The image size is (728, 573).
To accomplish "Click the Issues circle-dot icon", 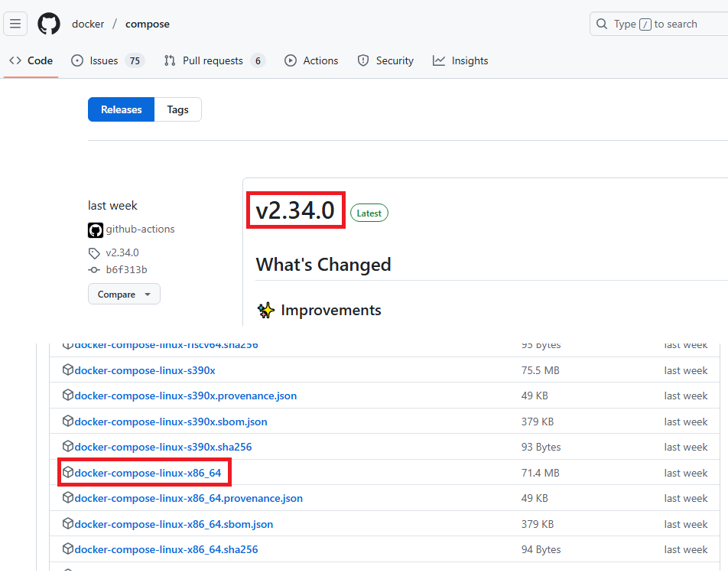I will (x=77, y=61).
